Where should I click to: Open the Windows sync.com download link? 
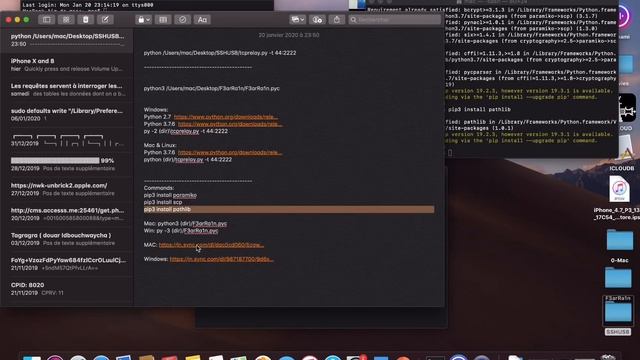coord(222,259)
